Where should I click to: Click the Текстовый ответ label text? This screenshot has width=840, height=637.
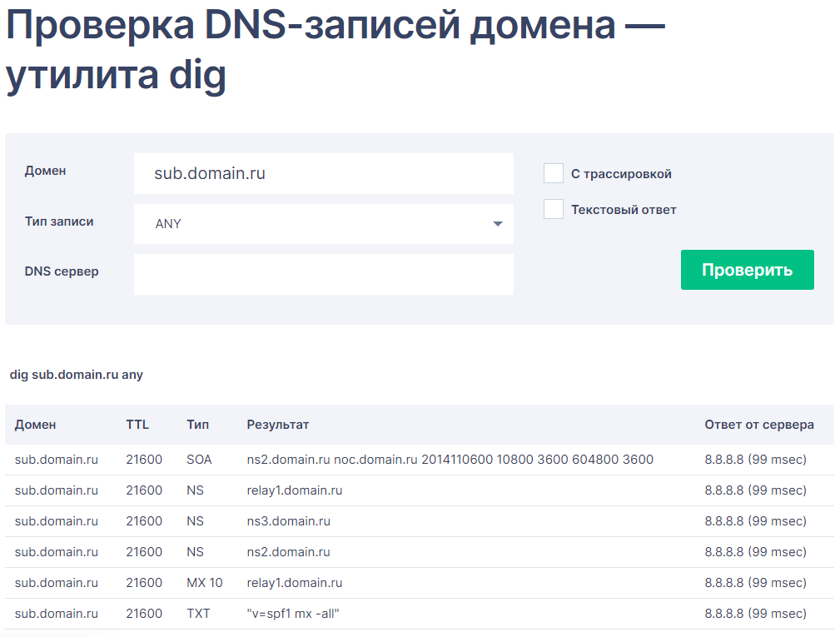coord(624,210)
